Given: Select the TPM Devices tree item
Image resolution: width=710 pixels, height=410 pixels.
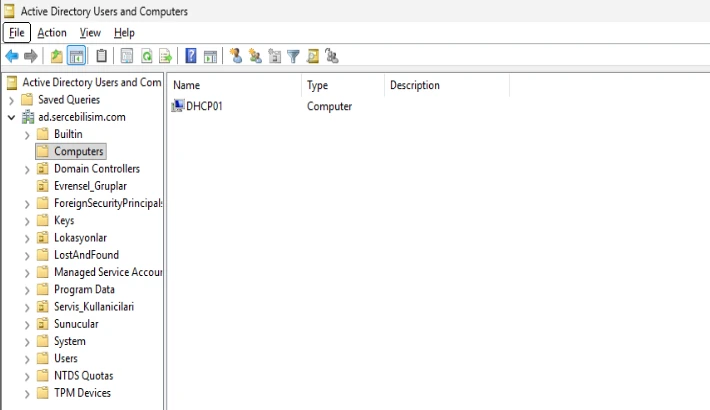Looking at the screenshot, I should click(82, 393).
